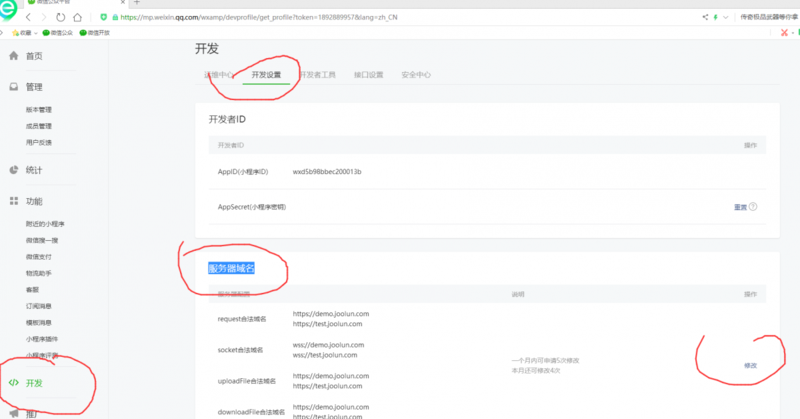Switch to the 运维中心 tab

219,75
